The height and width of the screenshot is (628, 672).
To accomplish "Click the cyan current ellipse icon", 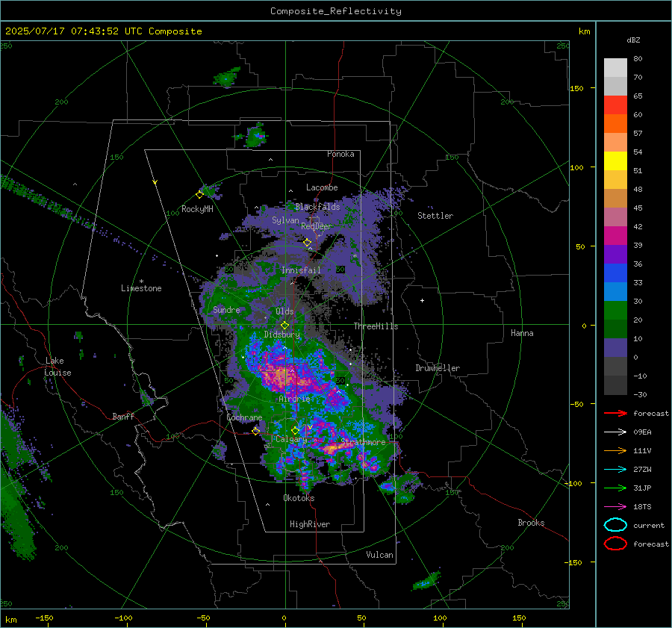I will [615, 525].
